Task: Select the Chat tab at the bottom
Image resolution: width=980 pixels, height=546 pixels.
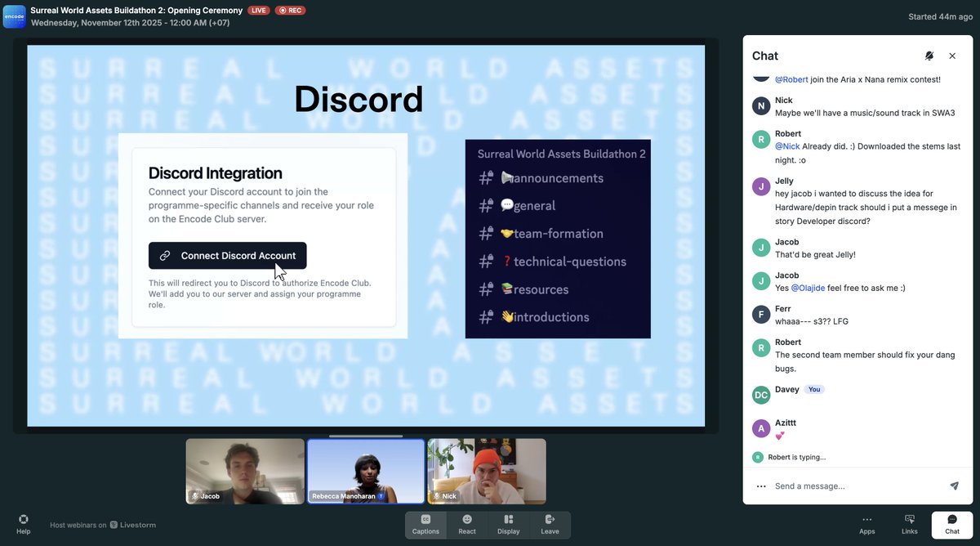Action: tap(952, 525)
